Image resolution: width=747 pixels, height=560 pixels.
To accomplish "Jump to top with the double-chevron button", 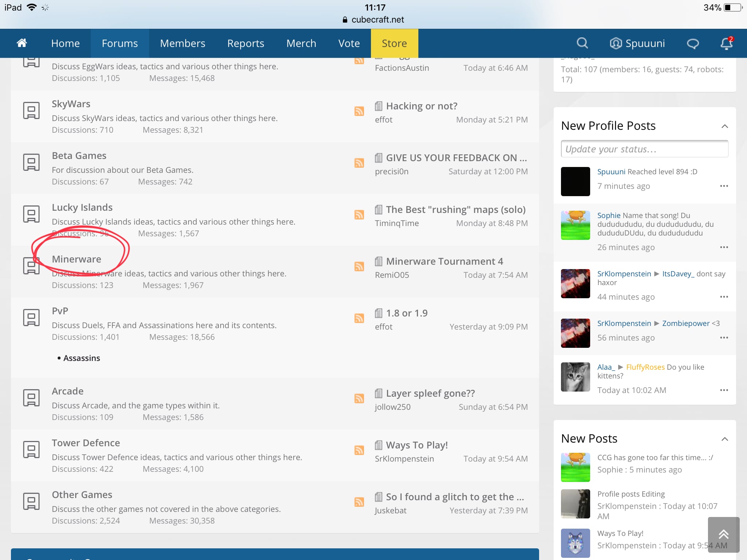I will pyautogui.click(x=724, y=534).
